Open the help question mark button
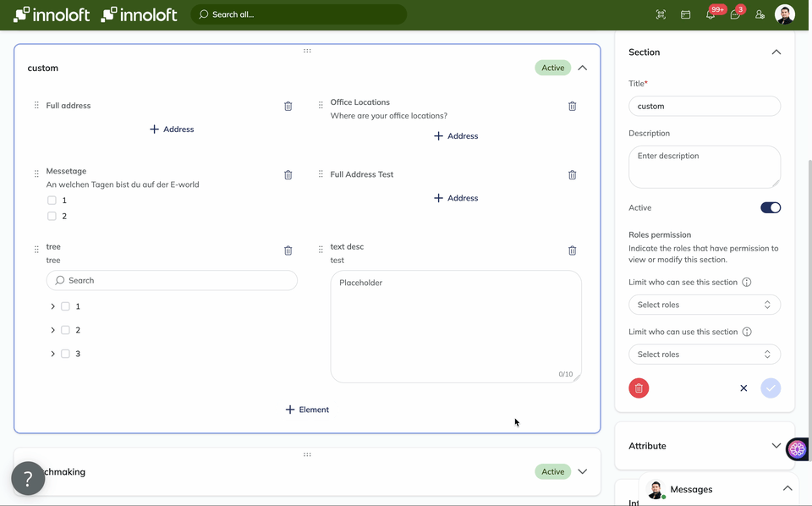The height and width of the screenshot is (506, 812). pyautogui.click(x=28, y=478)
